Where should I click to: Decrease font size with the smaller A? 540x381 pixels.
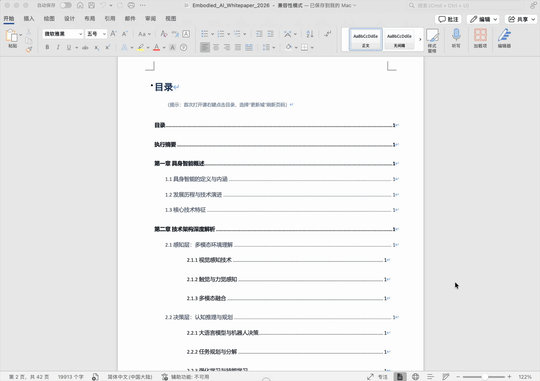(x=125, y=34)
